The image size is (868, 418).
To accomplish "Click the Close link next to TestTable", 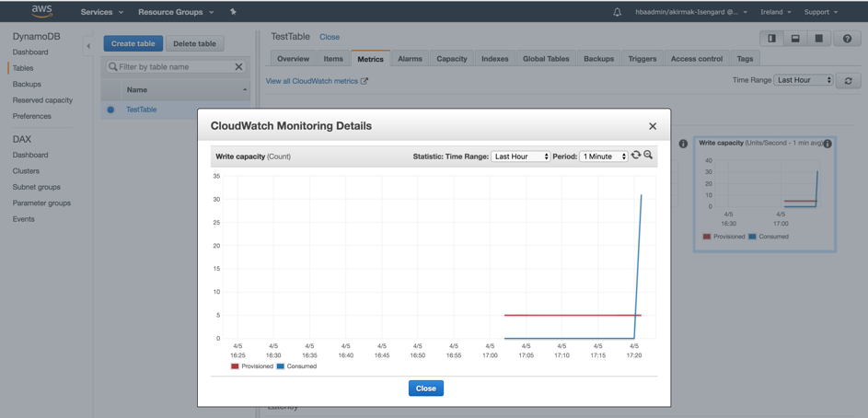I will point(330,37).
